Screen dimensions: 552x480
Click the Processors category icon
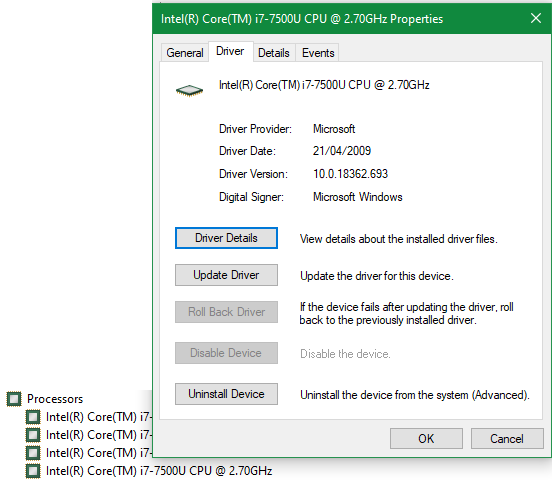[x=14, y=399]
